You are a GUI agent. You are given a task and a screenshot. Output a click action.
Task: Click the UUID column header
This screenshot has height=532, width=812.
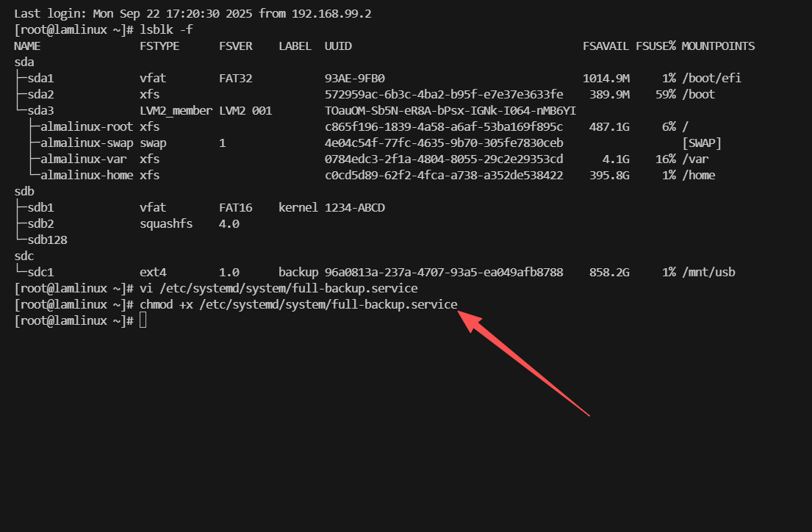338,46
